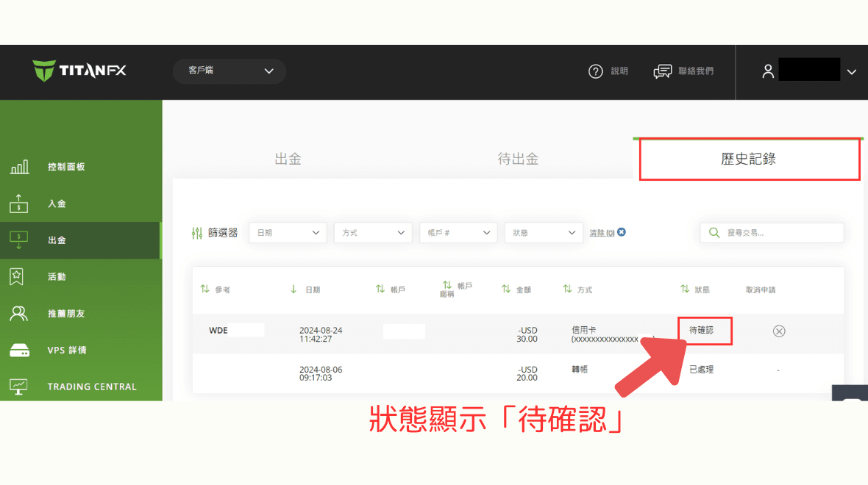868x485 pixels.
Task: Open the 控制面板 dashboard sidebar item
Action: (x=66, y=167)
